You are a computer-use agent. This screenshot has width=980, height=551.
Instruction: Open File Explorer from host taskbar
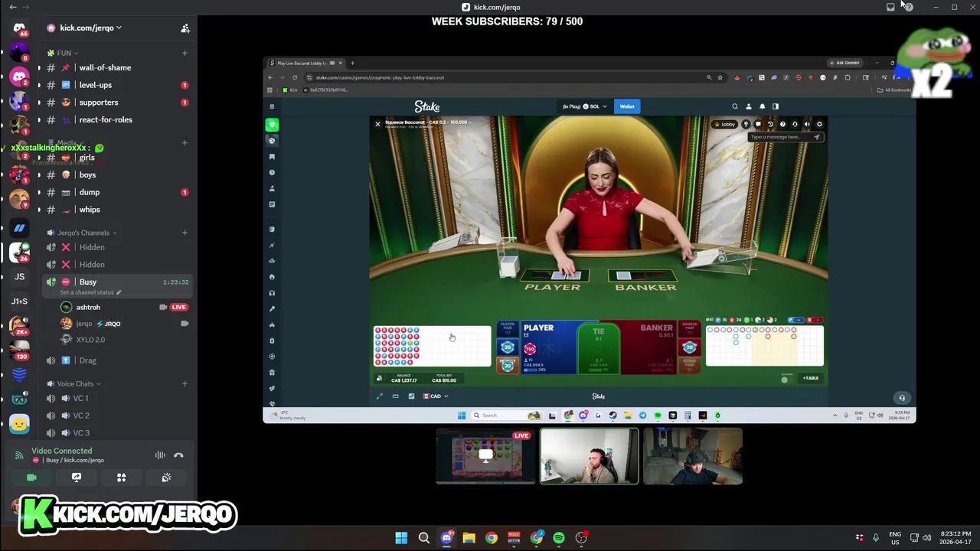pyautogui.click(x=469, y=538)
